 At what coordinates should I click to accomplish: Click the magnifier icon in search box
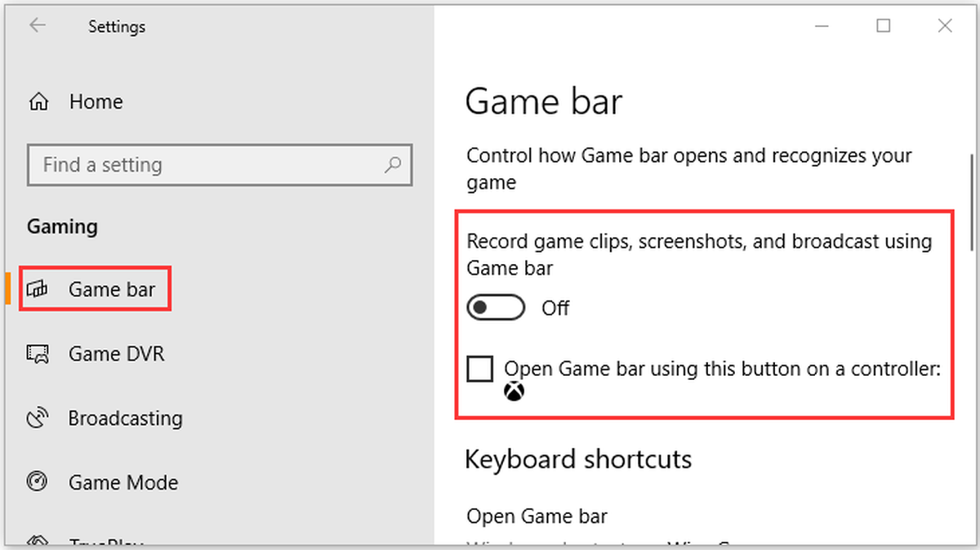coord(393,164)
